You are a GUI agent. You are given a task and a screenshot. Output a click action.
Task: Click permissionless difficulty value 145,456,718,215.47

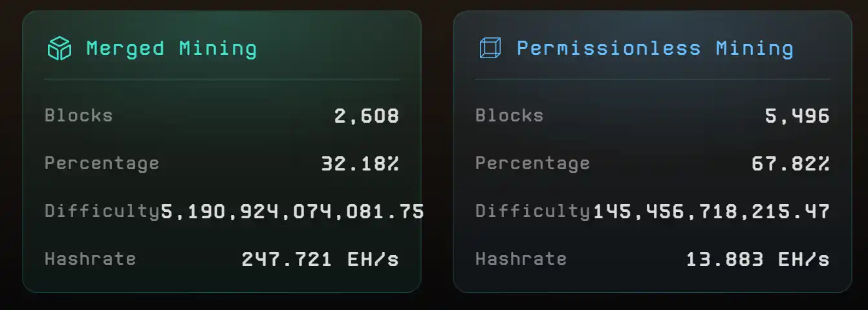711,211
